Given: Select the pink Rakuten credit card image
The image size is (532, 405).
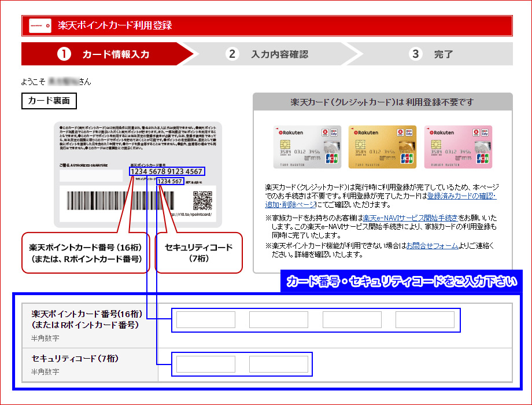Looking at the screenshot, I should [x=458, y=147].
